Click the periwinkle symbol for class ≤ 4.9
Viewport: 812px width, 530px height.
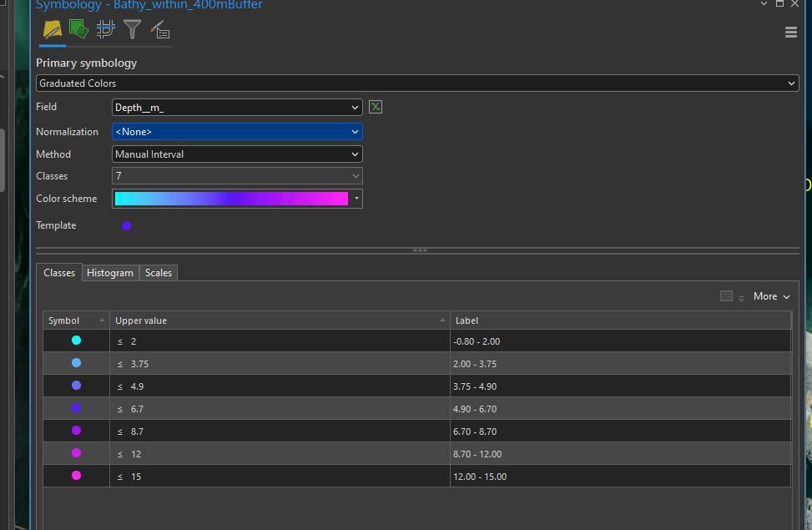(76, 386)
